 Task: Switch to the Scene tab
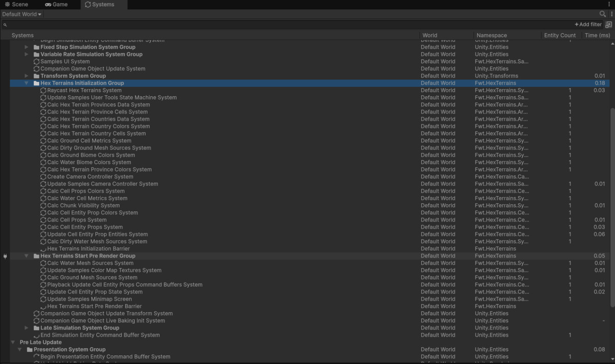pos(16,5)
